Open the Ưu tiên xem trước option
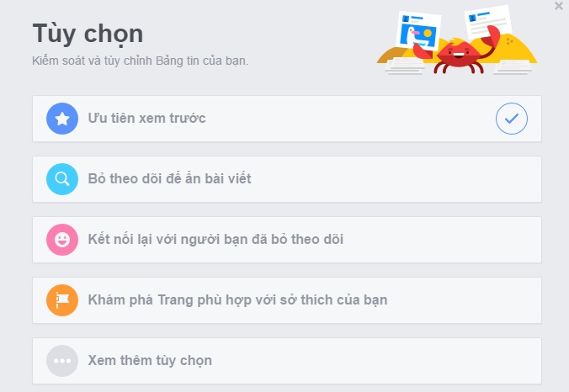569x392 pixels. (287, 119)
